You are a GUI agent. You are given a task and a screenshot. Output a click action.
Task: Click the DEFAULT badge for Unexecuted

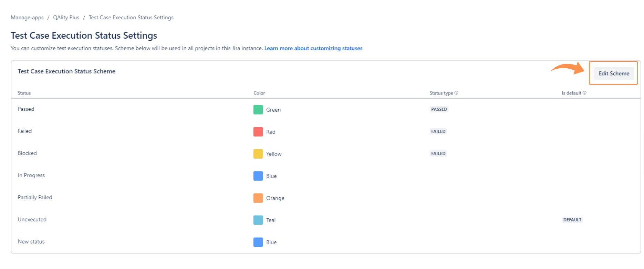click(572, 220)
